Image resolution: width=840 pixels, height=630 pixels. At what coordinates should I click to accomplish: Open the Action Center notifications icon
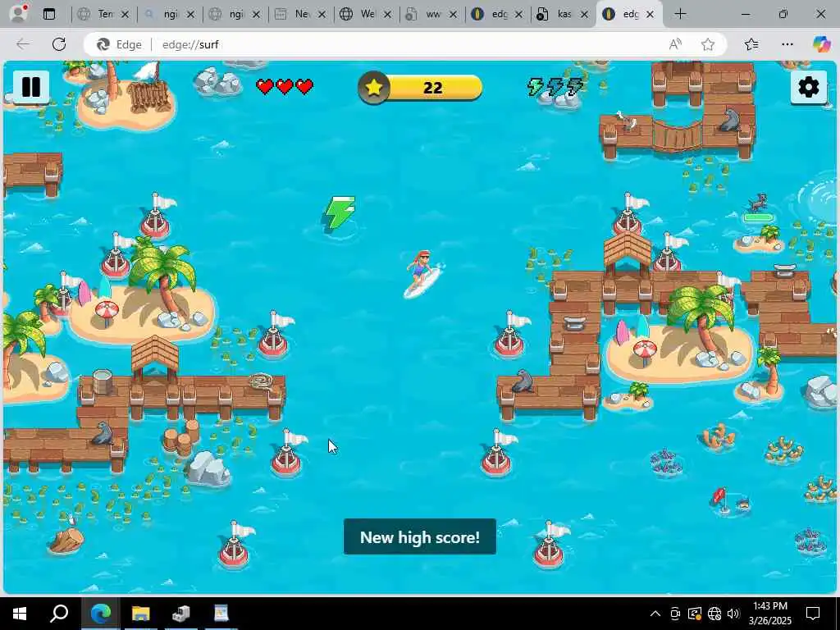(x=813, y=614)
